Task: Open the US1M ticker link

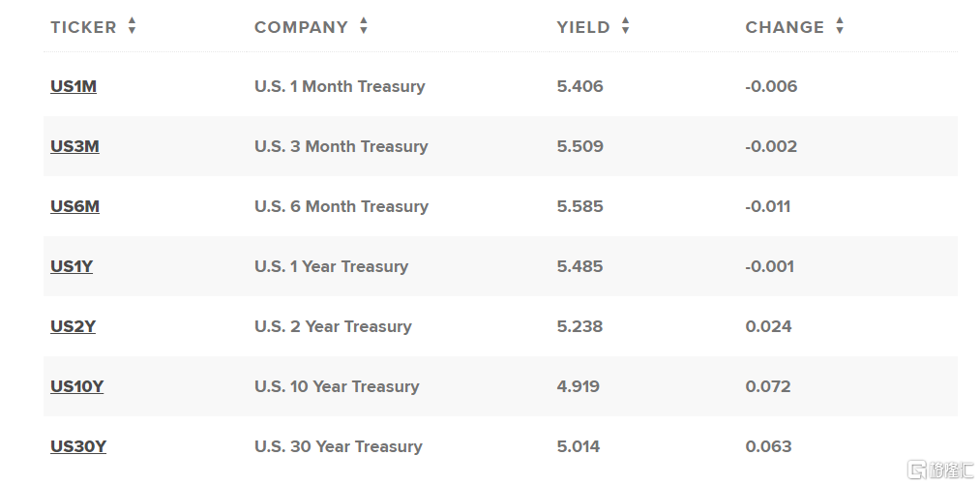Action: click(74, 86)
